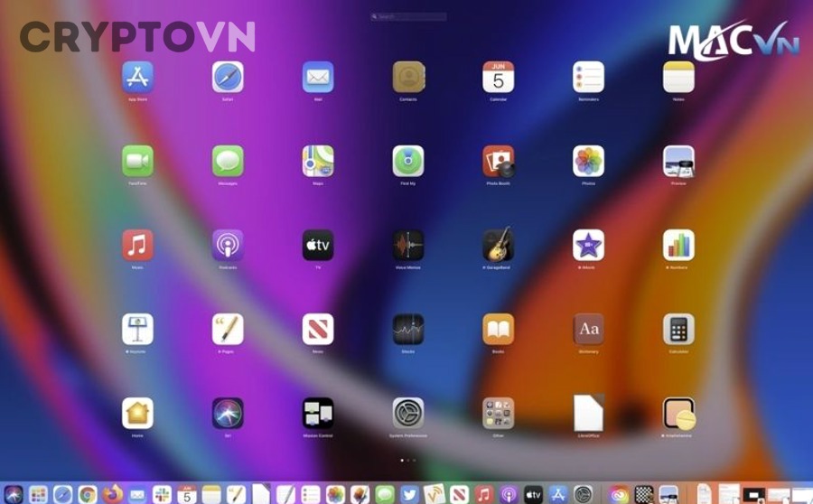Open Calendar in the Launchpad grid
The height and width of the screenshot is (504, 813).
[x=499, y=77]
